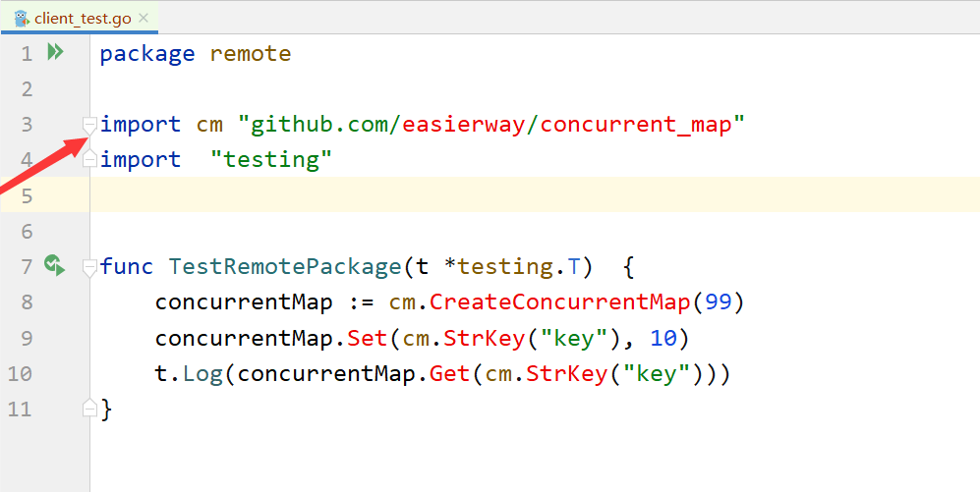Click the run icon on line 1

(55, 52)
